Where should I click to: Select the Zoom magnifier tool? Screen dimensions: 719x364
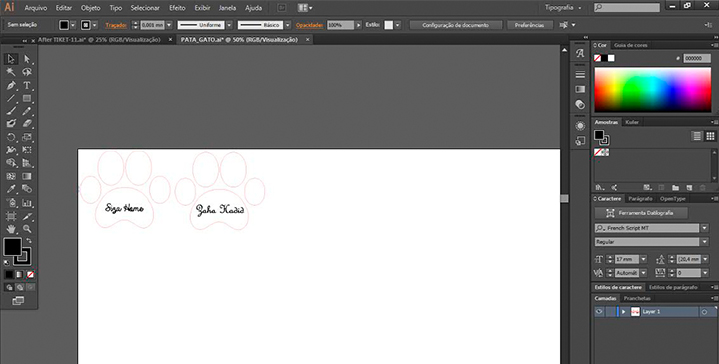point(27,228)
